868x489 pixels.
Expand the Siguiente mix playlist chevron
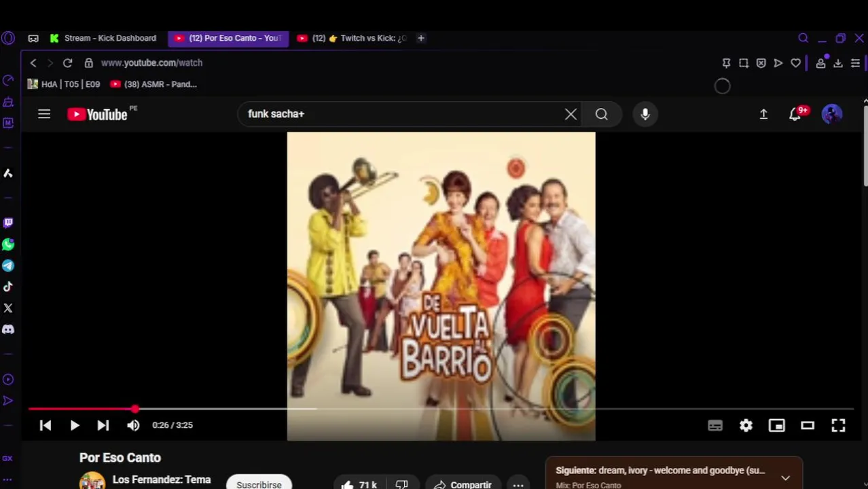pyautogui.click(x=785, y=478)
